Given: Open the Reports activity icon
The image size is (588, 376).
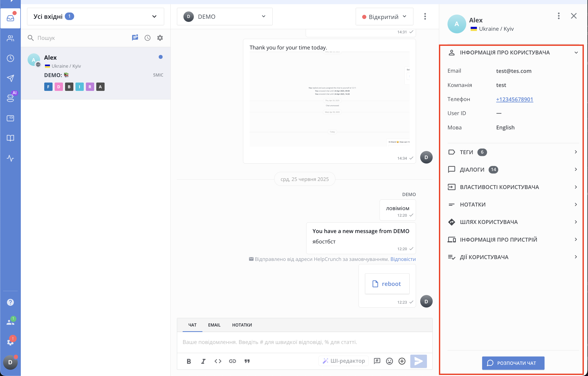Looking at the screenshot, I should pyautogui.click(x=10, y=158).
